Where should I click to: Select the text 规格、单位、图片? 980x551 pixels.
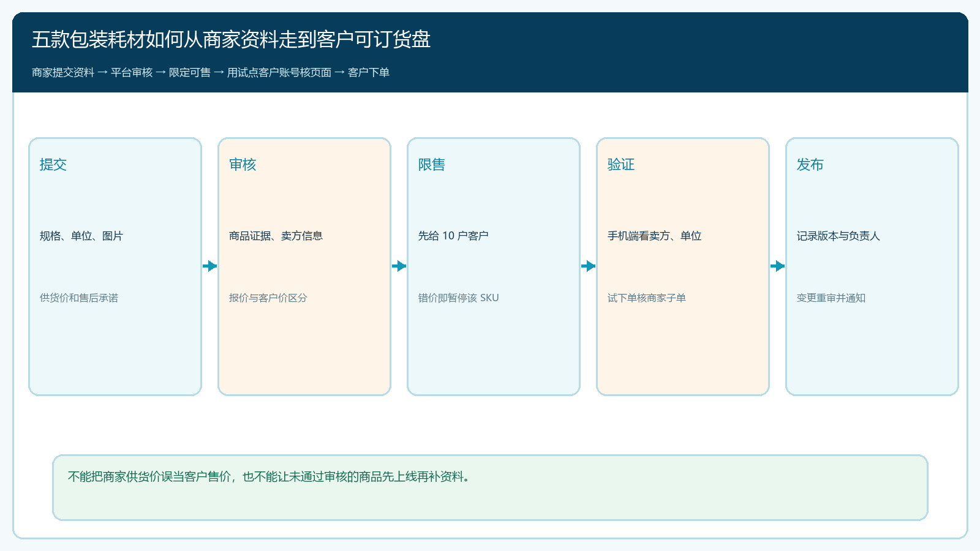(x=81, y=236)
